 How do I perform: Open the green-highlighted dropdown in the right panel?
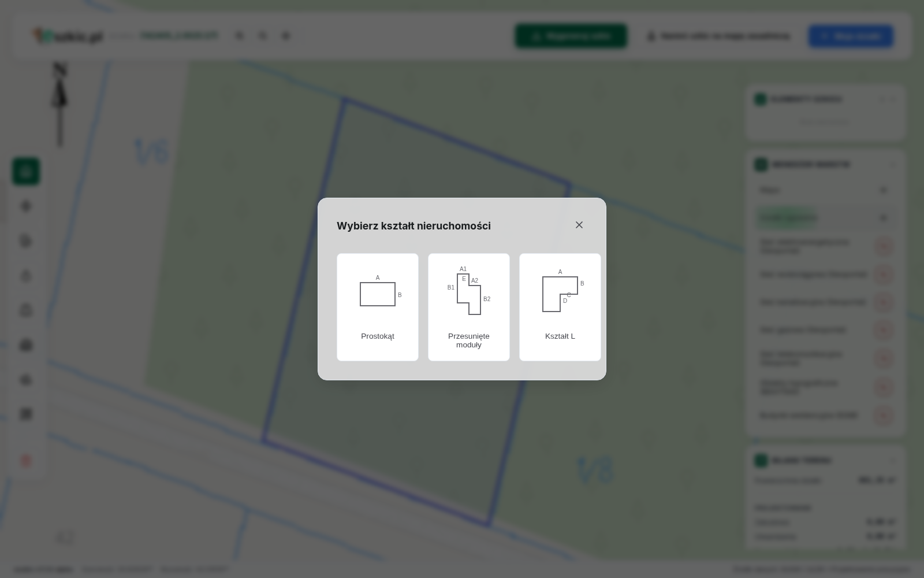[x=826, y=218]
